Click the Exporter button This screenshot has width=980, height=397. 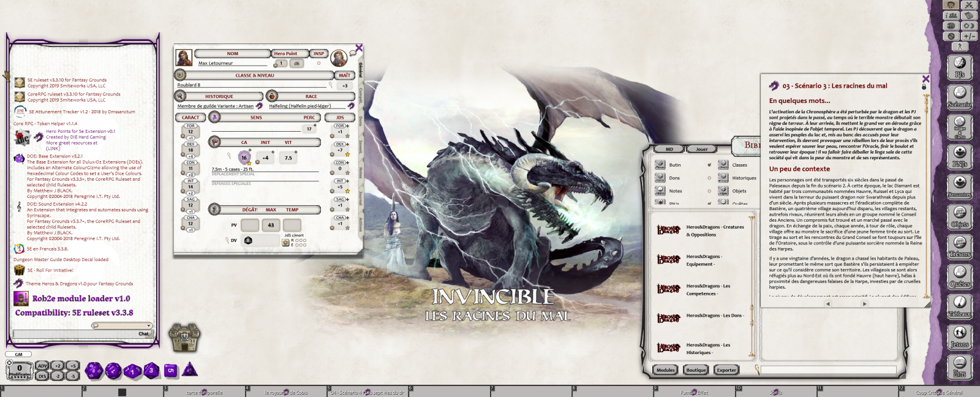click(x=726, y=370)
